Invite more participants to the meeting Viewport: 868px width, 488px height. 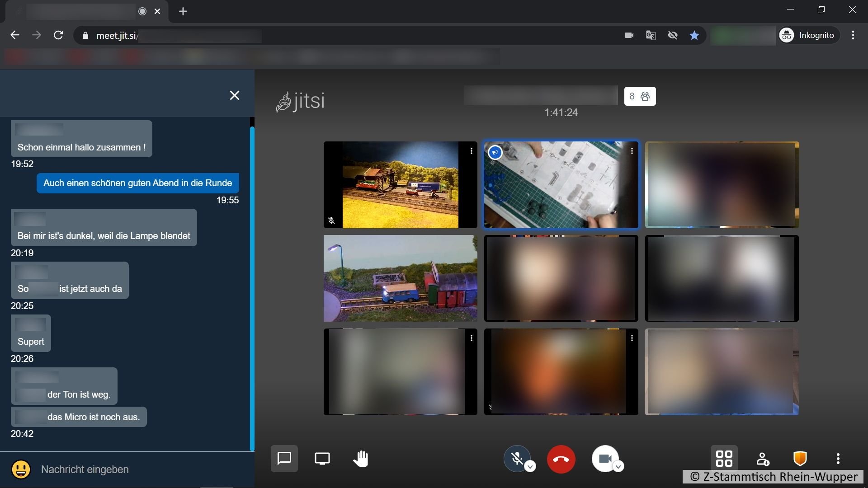pos(763,459)
